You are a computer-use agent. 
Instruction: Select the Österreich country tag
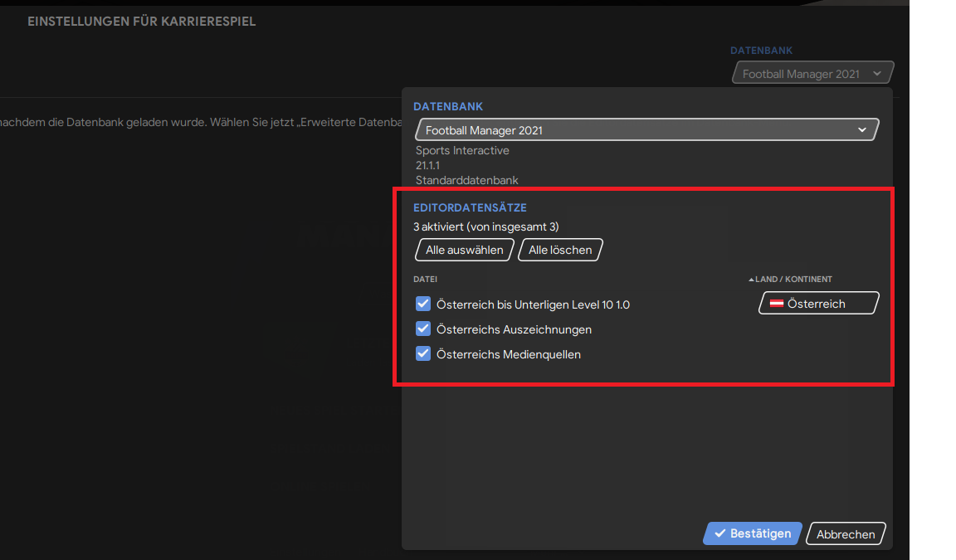click(819, 304)
